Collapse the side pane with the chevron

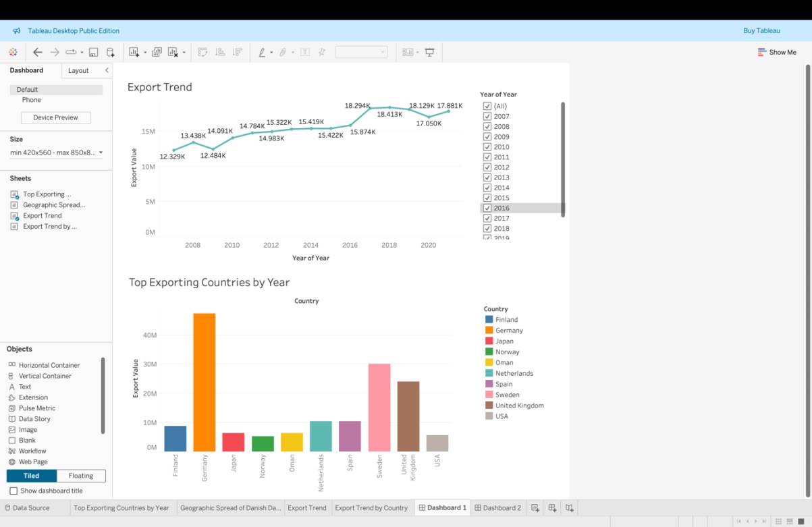(x=106, y=70)
